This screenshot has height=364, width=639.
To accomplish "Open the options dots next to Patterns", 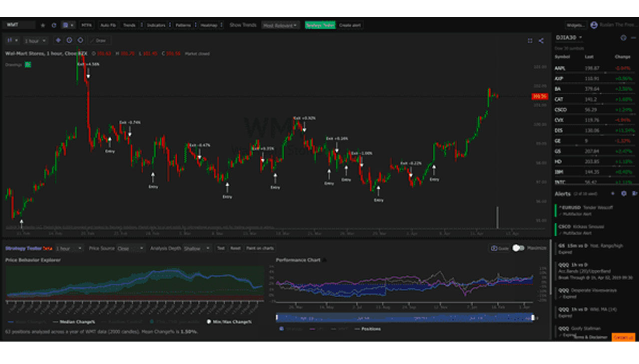I will coord(196,25).
